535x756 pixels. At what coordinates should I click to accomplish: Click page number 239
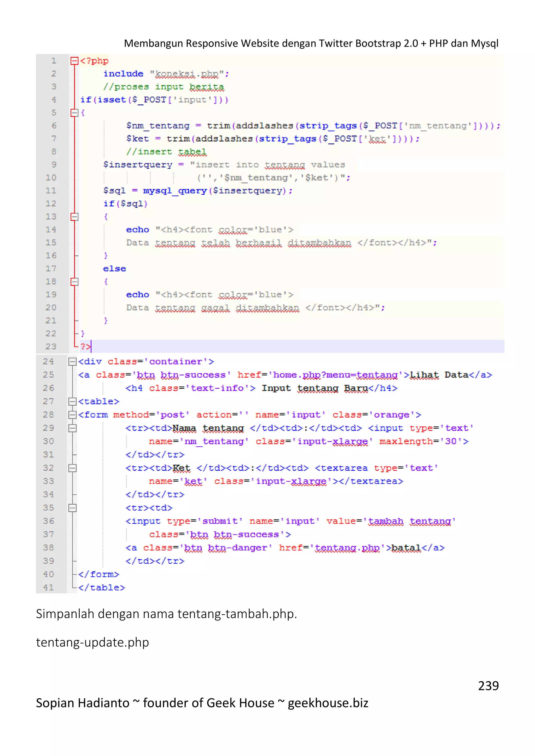point(488,686)
